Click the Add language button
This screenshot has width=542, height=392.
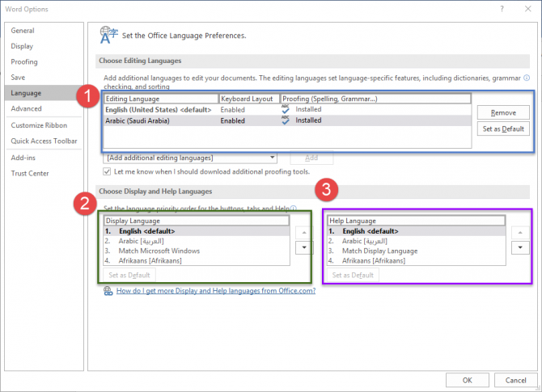[x=311, y=158]
